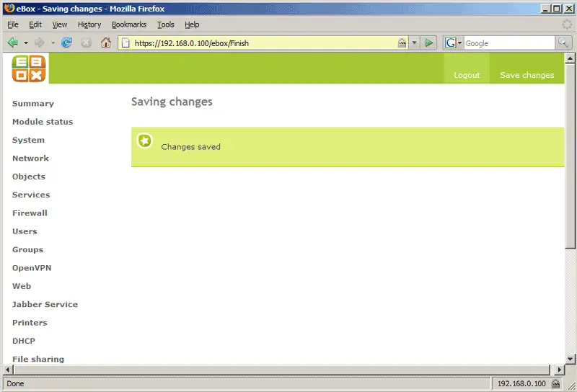This screenshot has height=392, width=577.
Task: Open the File sharing sidebar section
Action: point(38,360)
